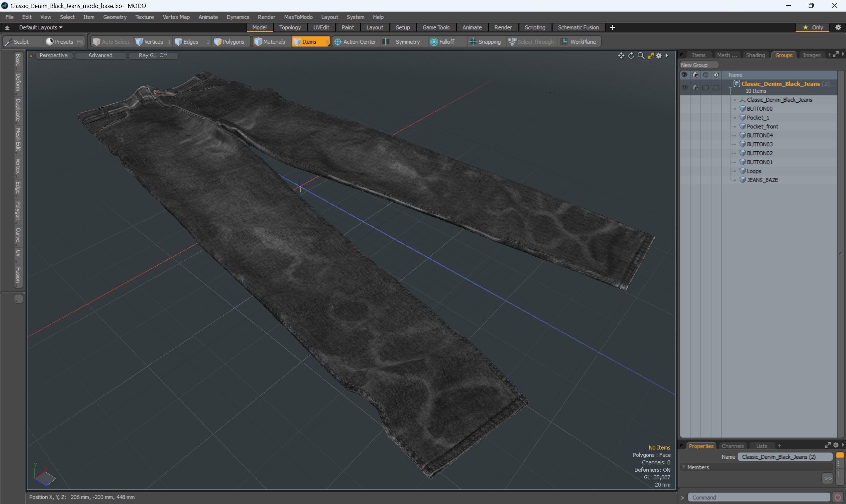
Task: Open Properties panel settings gear
Action: 836,445
